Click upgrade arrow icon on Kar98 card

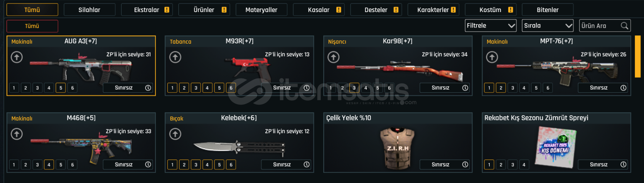[x=333, y=57]
